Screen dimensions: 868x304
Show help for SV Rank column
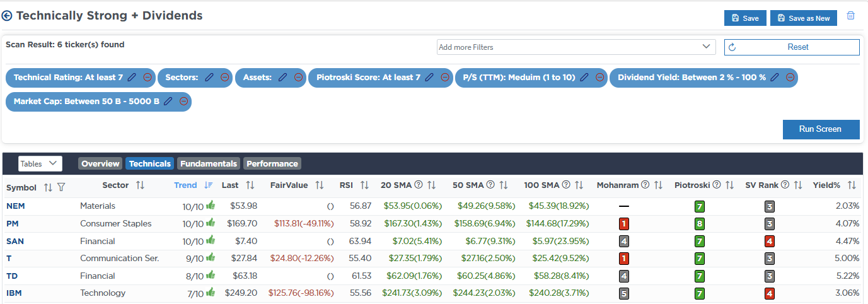785,185
